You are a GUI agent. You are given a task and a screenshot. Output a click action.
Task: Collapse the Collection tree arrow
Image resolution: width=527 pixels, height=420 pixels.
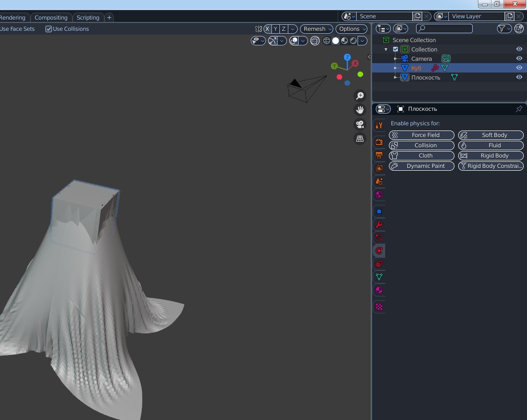click(386, 50)
